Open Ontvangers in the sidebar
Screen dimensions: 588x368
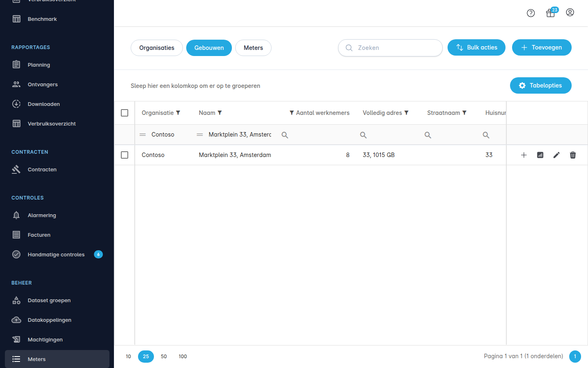(57, 84)
